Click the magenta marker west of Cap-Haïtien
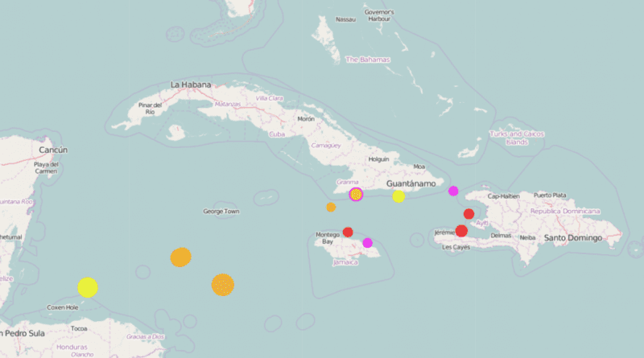644x358 pixels. (x=453, y=191)
